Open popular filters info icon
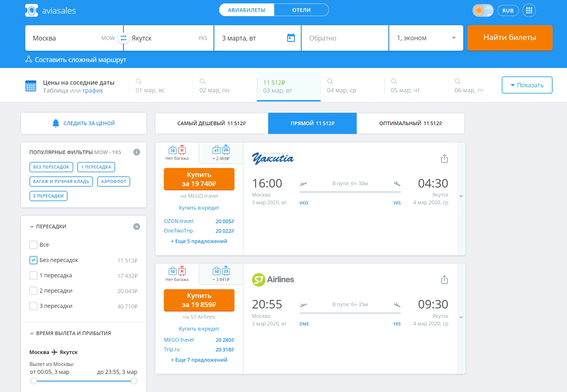This screenshot has height=392, width=567. tap(137, 152)
